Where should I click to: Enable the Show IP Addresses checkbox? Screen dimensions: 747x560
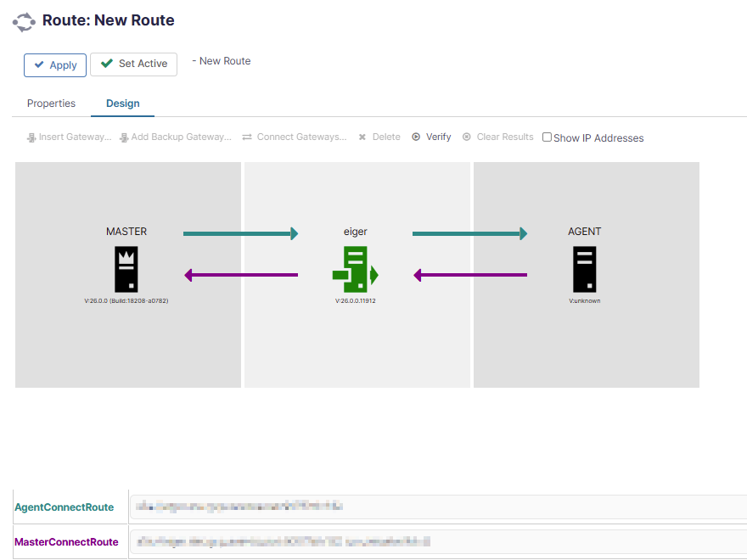click(x=547, y=137)
